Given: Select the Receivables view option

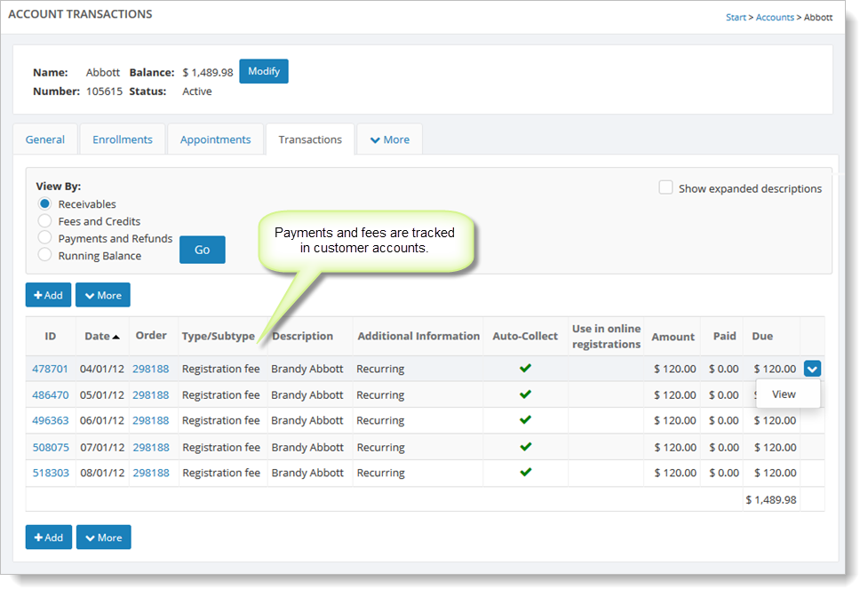Looking at the screenshot, I should click(x=44, y=203).
